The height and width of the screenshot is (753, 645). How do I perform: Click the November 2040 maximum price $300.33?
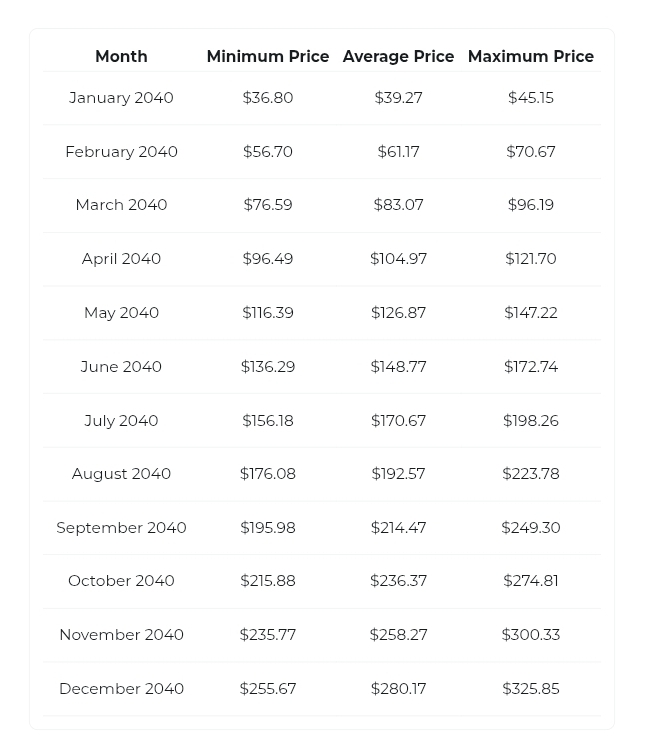(x=531, y=634)
